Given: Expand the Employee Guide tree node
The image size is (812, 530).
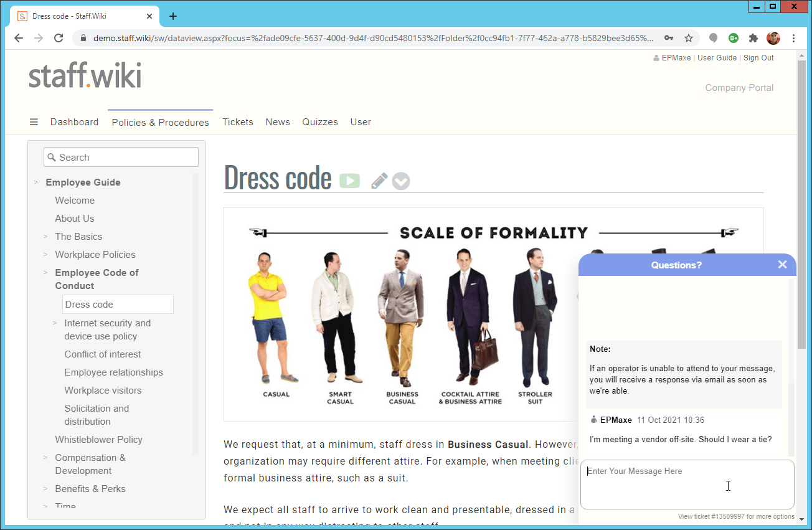Looking at the screenshot, I should pos(36,182).
